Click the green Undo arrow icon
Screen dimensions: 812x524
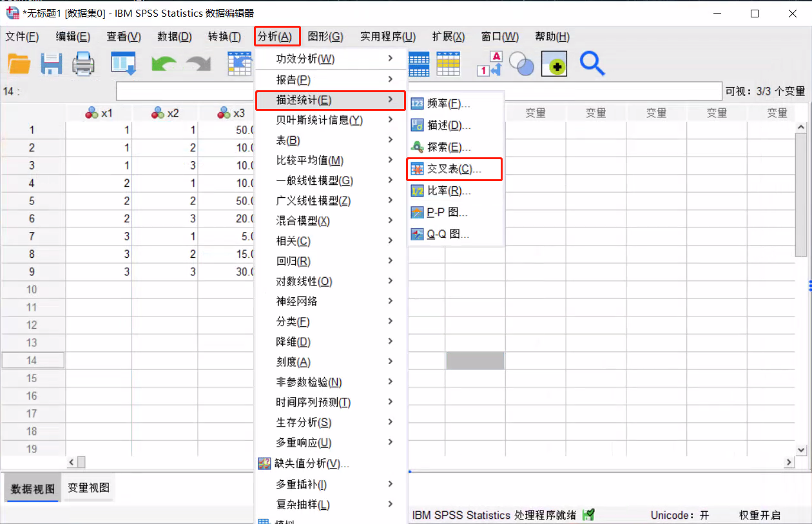164,64
